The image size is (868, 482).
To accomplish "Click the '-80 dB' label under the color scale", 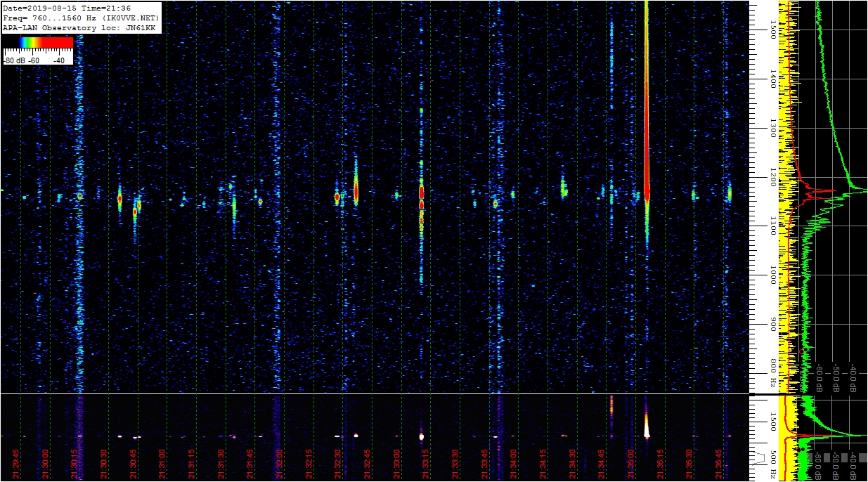I will [15, 60].
